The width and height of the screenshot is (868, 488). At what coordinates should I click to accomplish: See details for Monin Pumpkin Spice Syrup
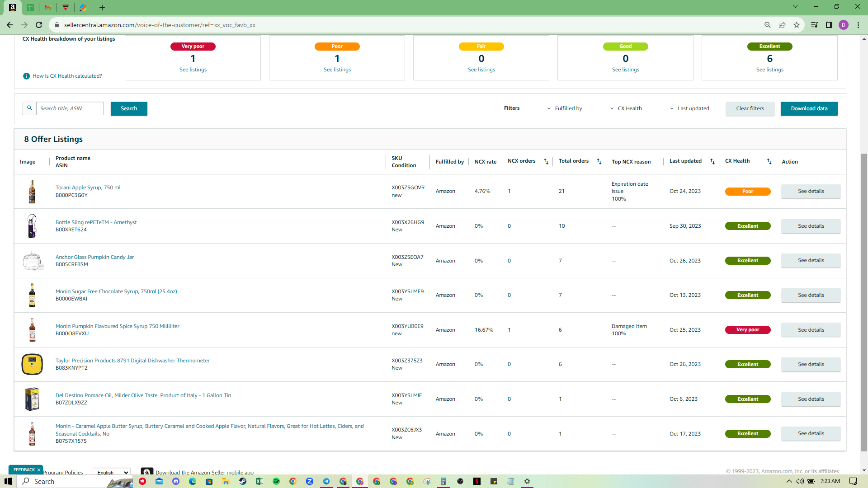(x=811, y=330)
